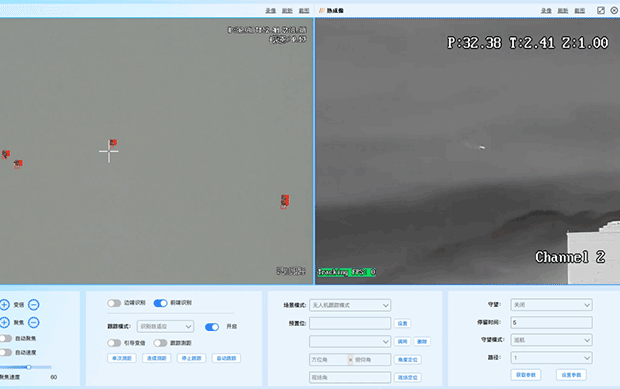The image size is (620, 389).
Task: Clear the azimuth angle with small x
Action: click(350, 360)
